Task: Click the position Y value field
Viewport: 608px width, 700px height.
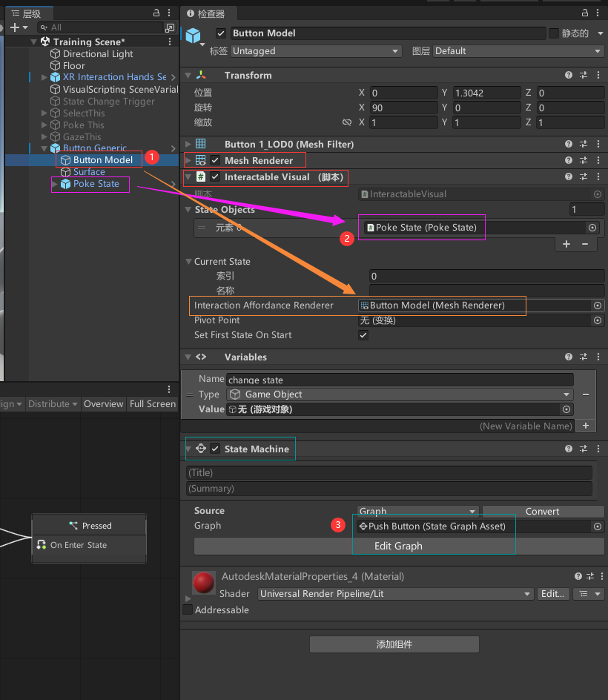Action: coord(480,93)
